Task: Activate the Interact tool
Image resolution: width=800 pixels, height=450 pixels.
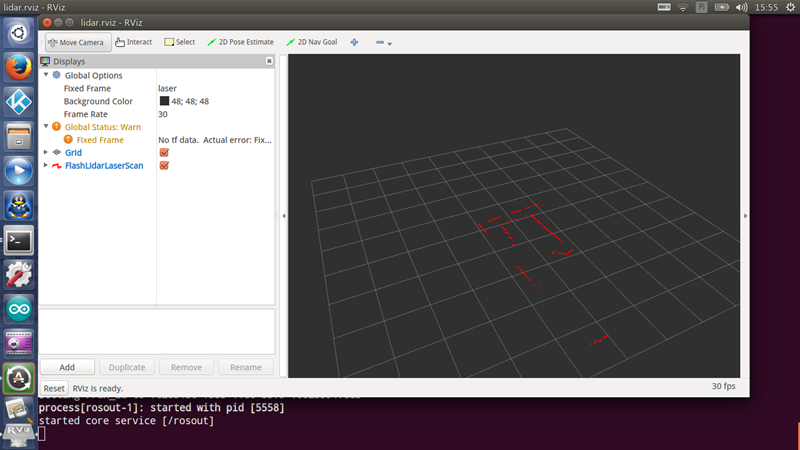Action: pyautogui.click(x=134, y=42)
